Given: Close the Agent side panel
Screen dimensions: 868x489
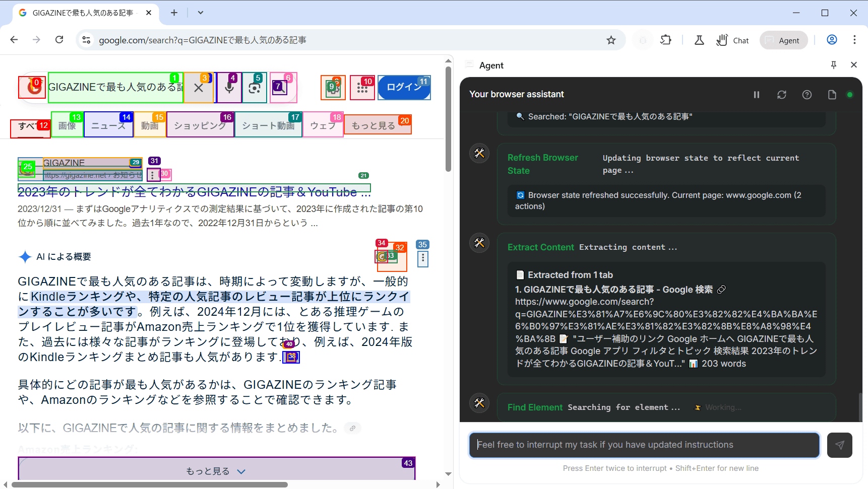Looking at the screenshot, I should (x=853, y=65).
